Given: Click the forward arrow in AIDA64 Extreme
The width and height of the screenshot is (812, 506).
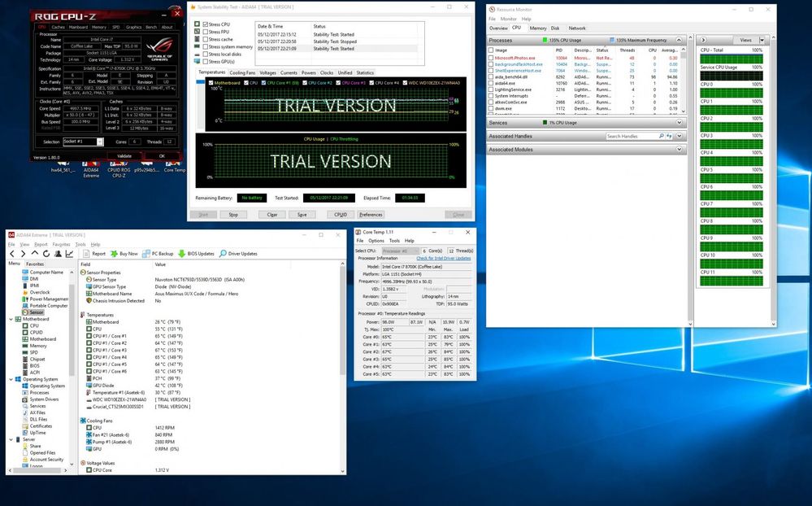Looking at the screenshot, I should tap(23, 254).
